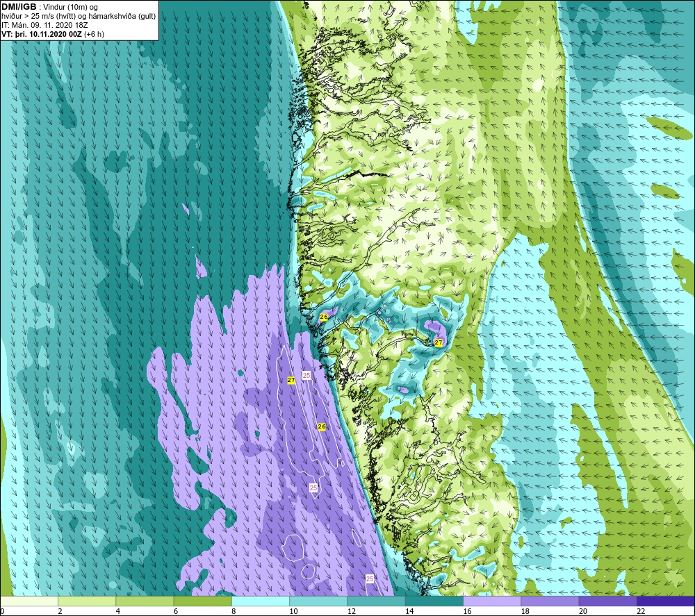Pick the light lavender 16–18 m/s legend swatch
The width and height of the screenshot is (695, 616).
(492, 601)
